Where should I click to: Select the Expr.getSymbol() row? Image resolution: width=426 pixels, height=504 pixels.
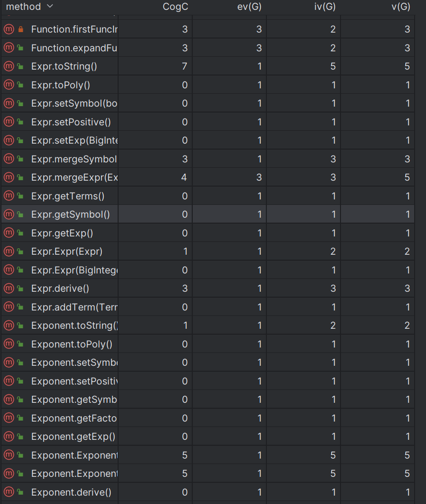point(208,214)
